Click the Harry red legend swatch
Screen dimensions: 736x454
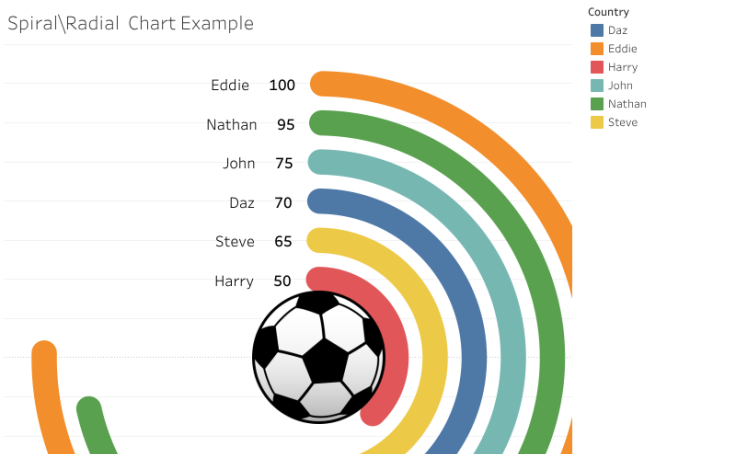pyautogui.click(x=597, y=67)
